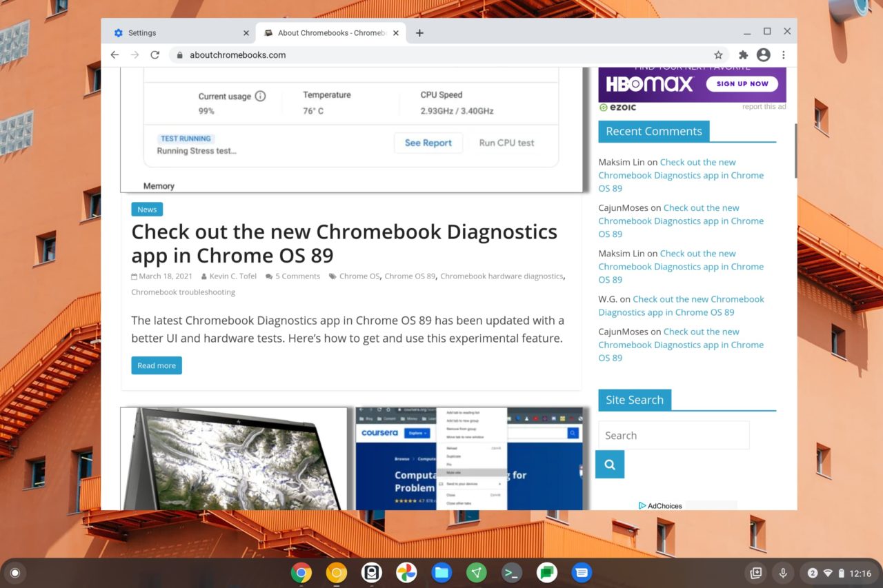Open the Terminal app in shelf
Image resolution: width=883 pixels, height=588 pixels.
coord(512,573)
